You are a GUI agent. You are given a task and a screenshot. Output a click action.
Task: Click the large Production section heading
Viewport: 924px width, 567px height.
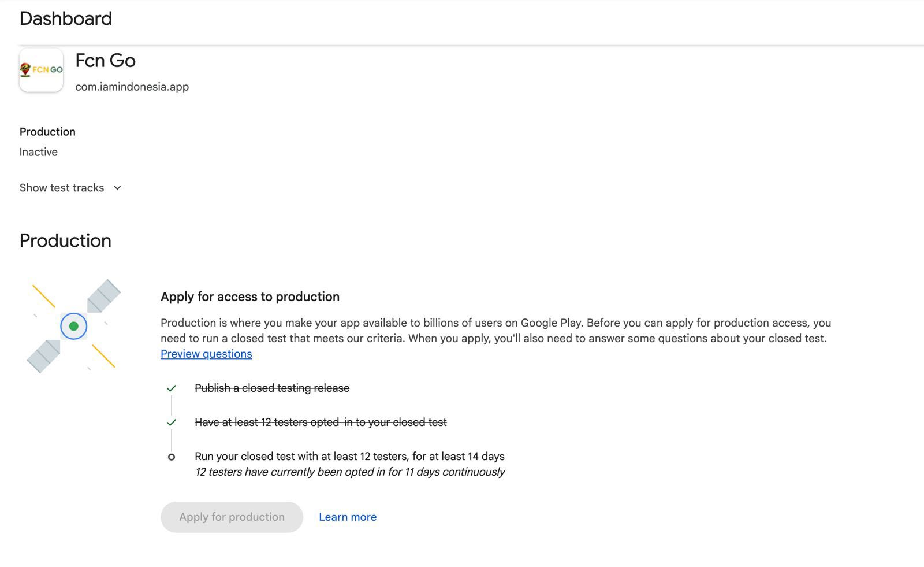[65, 240]
